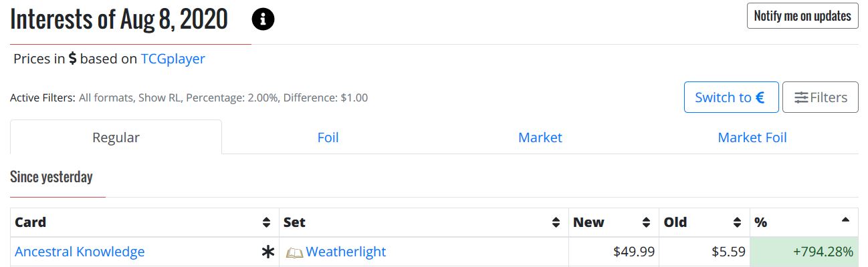Sort table by Card column arrows
The height and width of the screenshot is (267, 868).
(266, 223)
